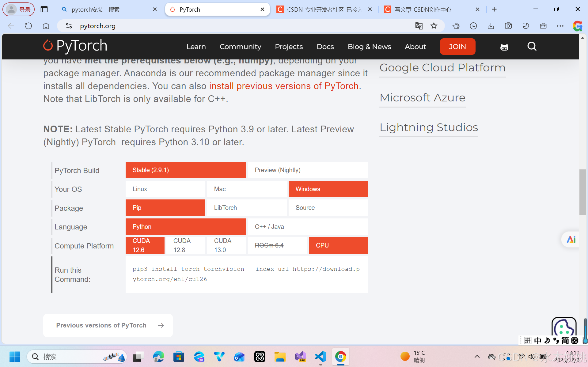
Task: Click the pip3 install command text
Action: click(x=246, y=274)
